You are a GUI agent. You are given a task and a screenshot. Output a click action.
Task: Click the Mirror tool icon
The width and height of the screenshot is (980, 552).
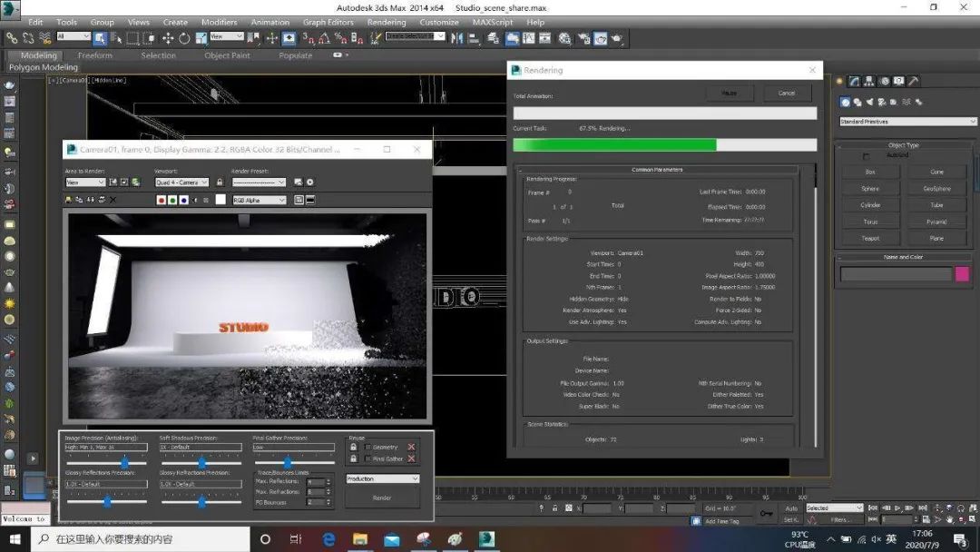coord(456,38)
